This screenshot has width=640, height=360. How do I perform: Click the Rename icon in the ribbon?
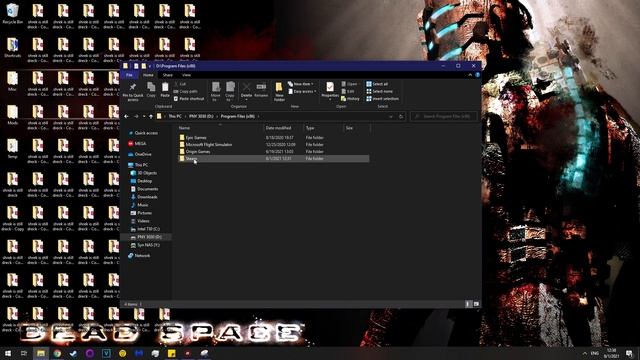[261, 90]
